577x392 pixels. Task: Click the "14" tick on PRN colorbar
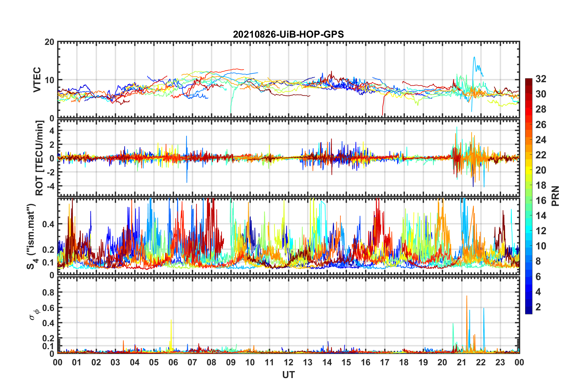click(x=541, y=216)
